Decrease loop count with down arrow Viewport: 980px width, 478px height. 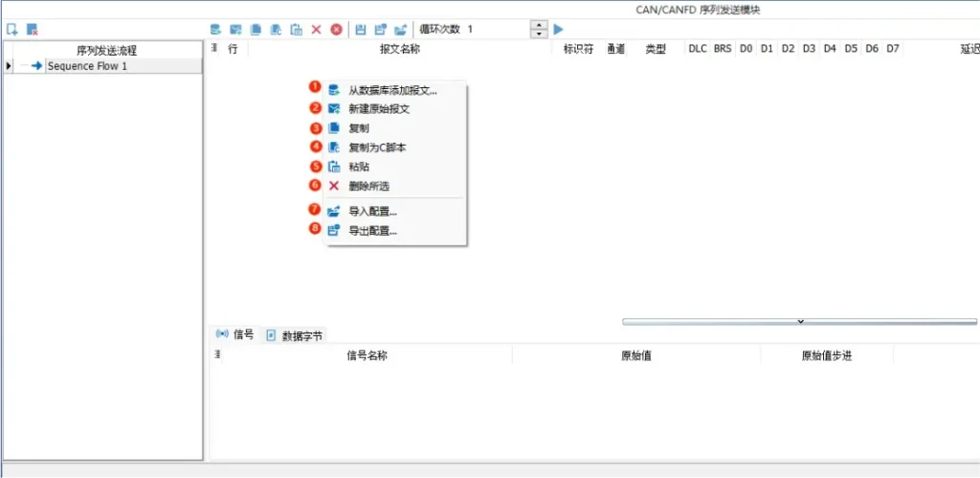pyautogui.click(x=539, y=34)
